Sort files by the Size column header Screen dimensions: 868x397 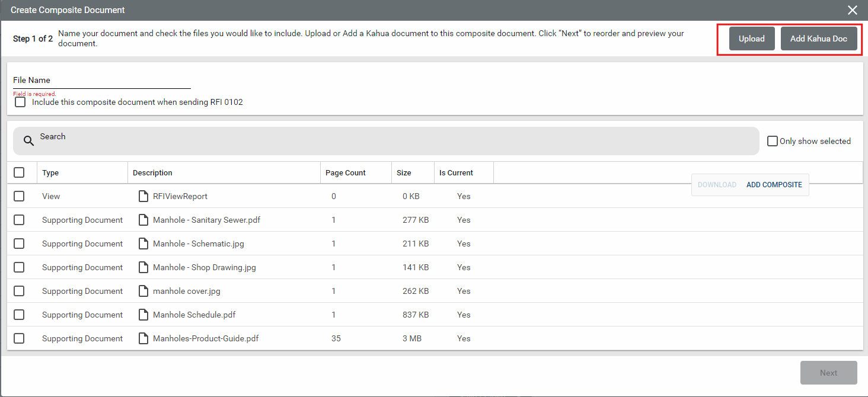404,173
